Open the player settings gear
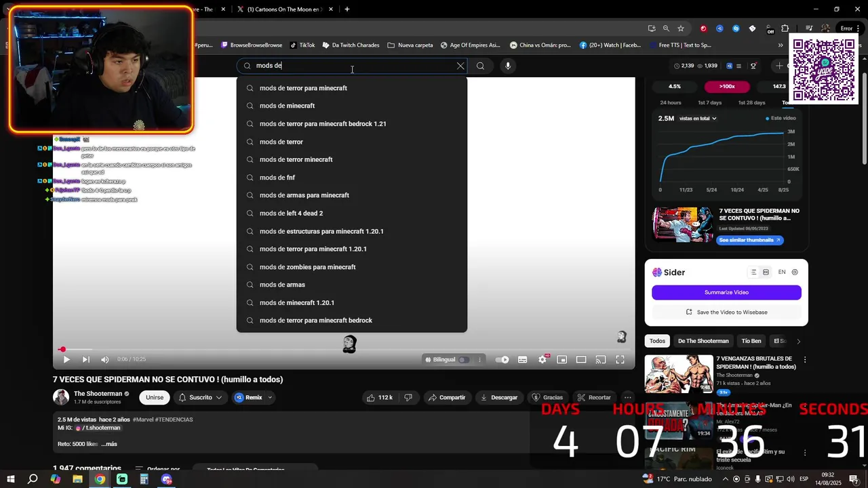This screenshot has height=488, width=868. (542, 360)
